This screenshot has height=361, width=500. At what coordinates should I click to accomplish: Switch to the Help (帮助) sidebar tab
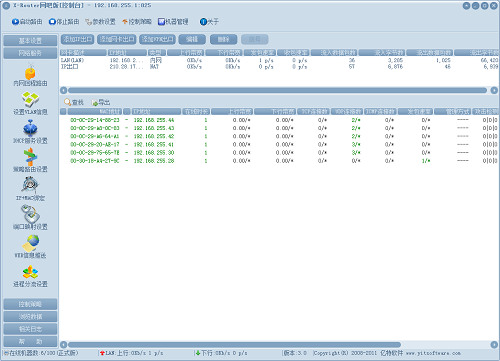pyautogui.click(x=30, y=341)
